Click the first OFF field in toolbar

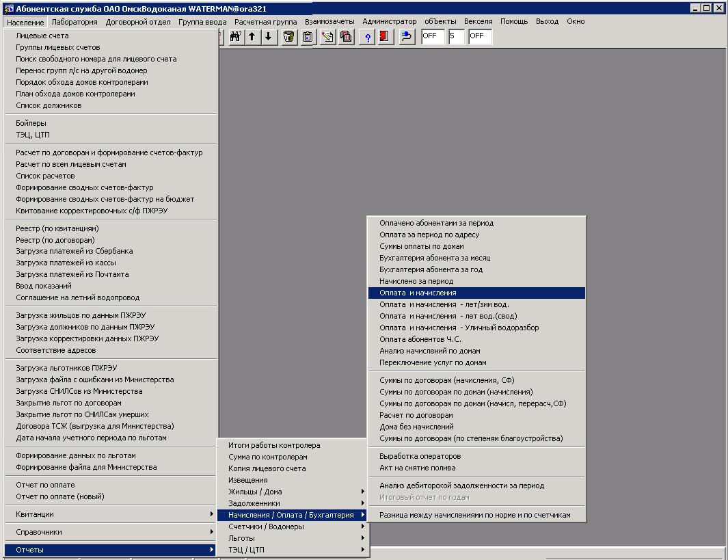pyautogui.click(x=433, y=37)
